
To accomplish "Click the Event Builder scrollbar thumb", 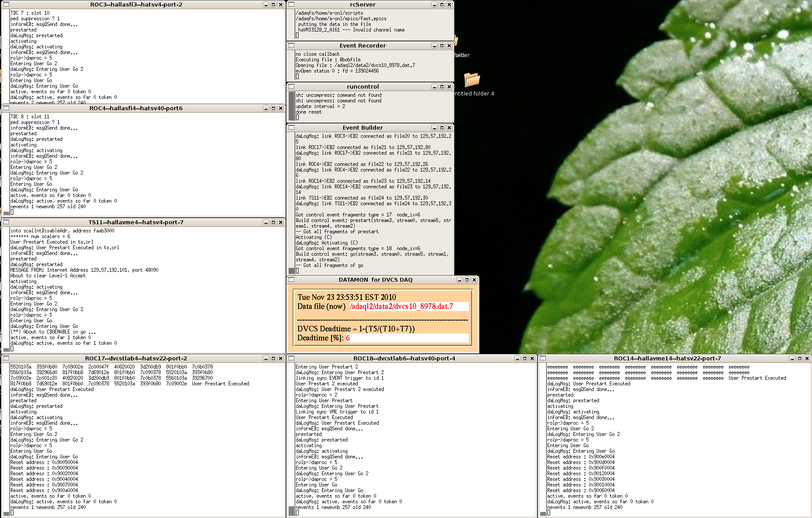I will pyautogui.click(x=291, y=271).
